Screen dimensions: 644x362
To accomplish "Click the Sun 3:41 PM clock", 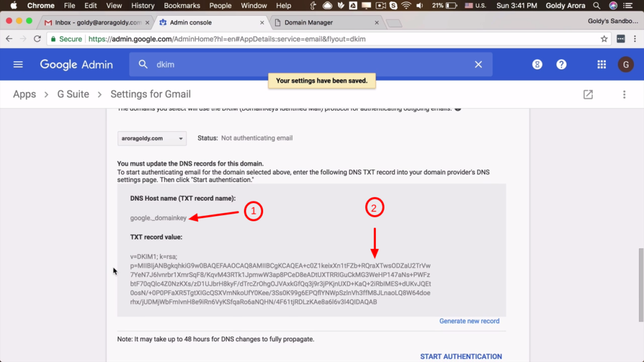I will click(516, 6).
